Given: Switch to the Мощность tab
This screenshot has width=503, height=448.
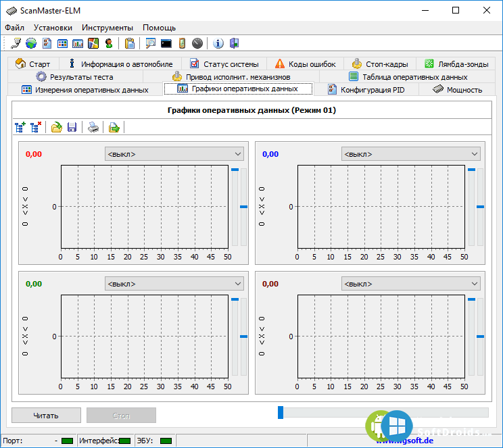Looking at the screenshot, I should pyautogui.click(x=457, y=89).
